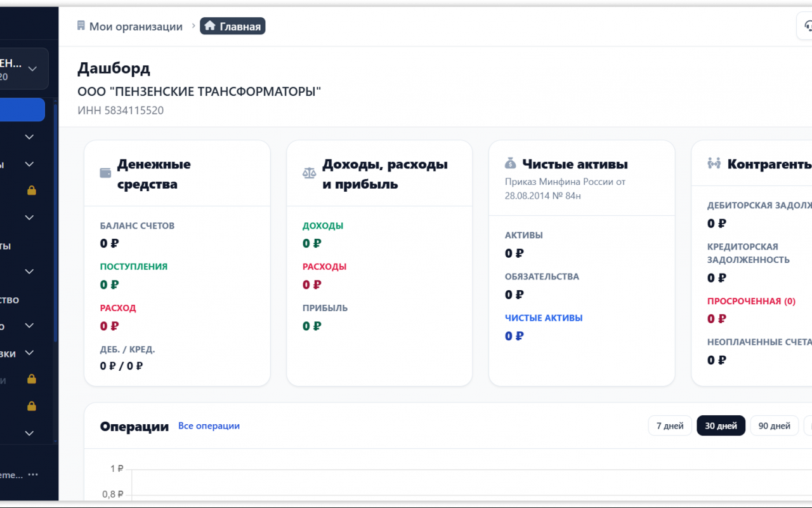
Task: Click the green ДОХОДЫ label
Action: point(323,225)
